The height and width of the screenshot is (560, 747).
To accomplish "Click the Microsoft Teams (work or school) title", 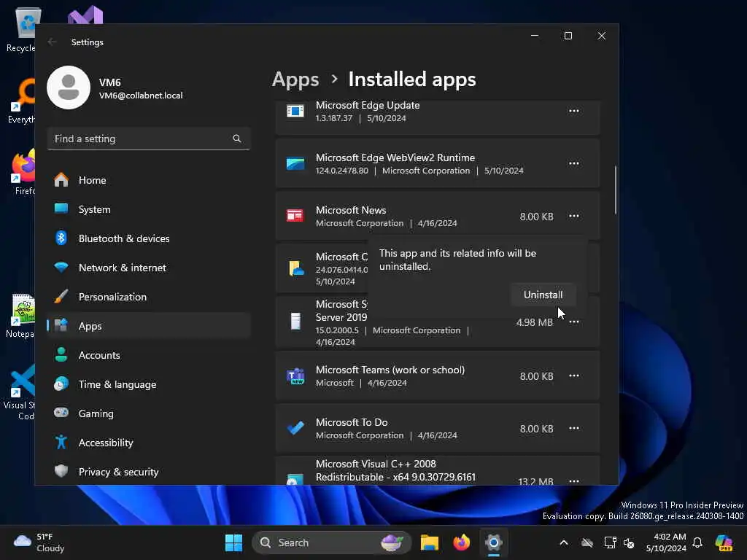I will (x=390, y=370).
